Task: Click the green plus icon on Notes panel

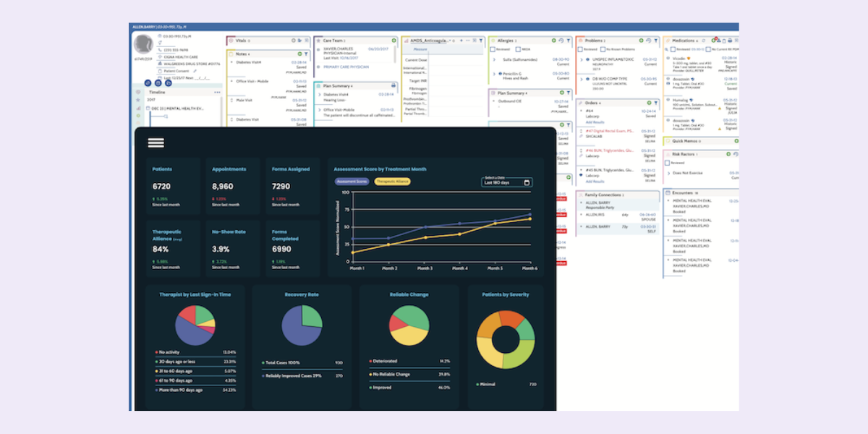Action: pyautogui.click(x=299, y=54)
